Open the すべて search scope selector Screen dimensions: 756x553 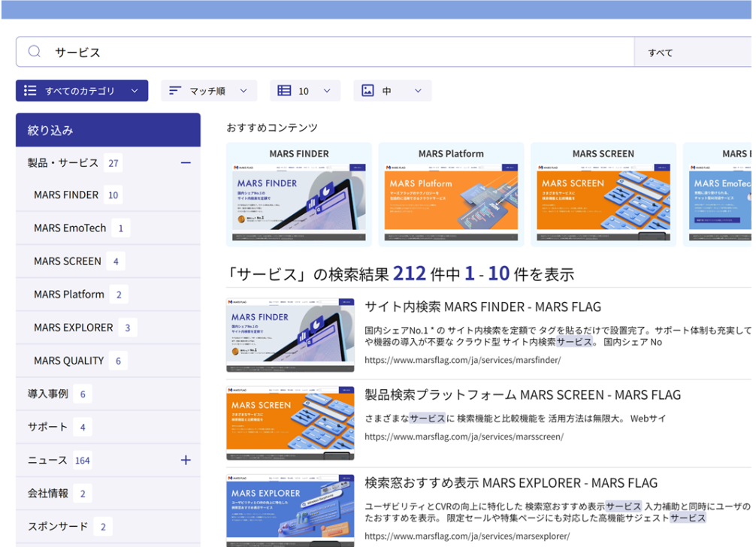[693, 53]
